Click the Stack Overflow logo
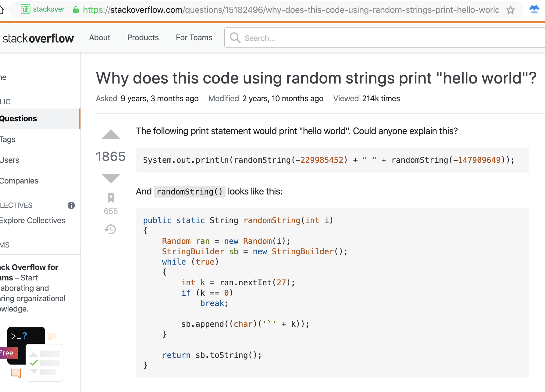The height and width of the screenshot is (392, 545). coord(38,38)
